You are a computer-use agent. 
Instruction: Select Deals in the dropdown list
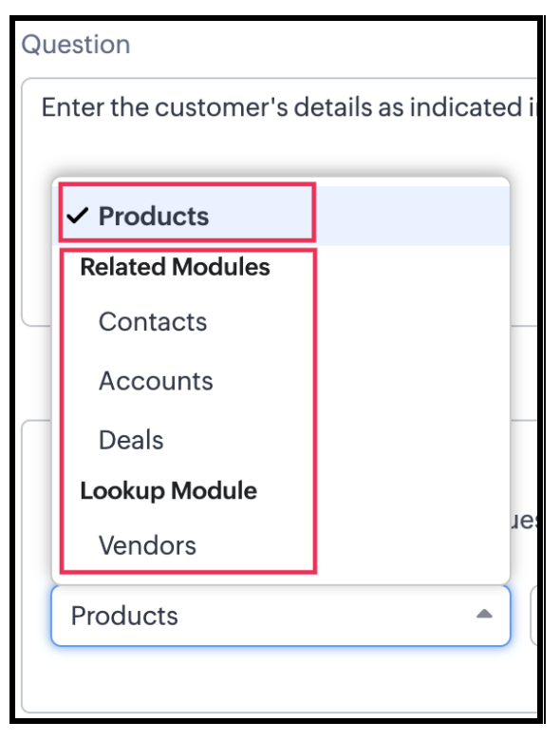point(131,440)
